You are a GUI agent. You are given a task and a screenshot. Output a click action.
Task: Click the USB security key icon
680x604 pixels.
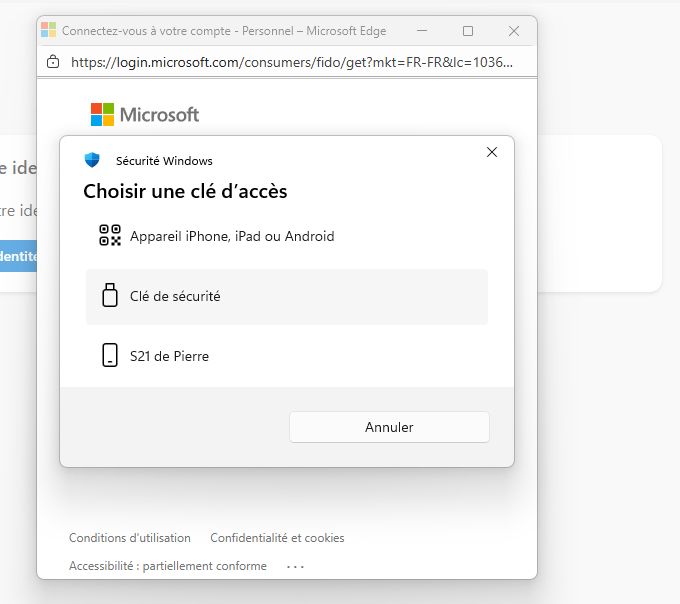(x=110, y=295)
